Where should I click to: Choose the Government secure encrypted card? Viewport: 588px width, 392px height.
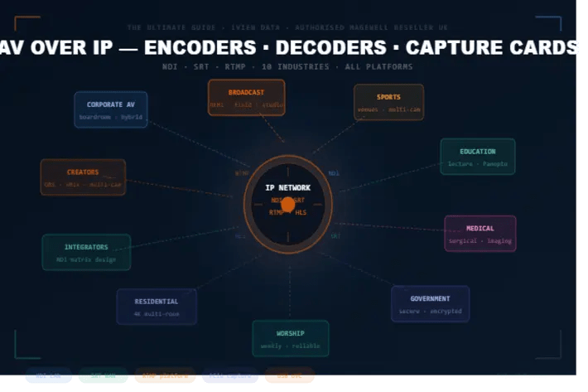(430, 304)
